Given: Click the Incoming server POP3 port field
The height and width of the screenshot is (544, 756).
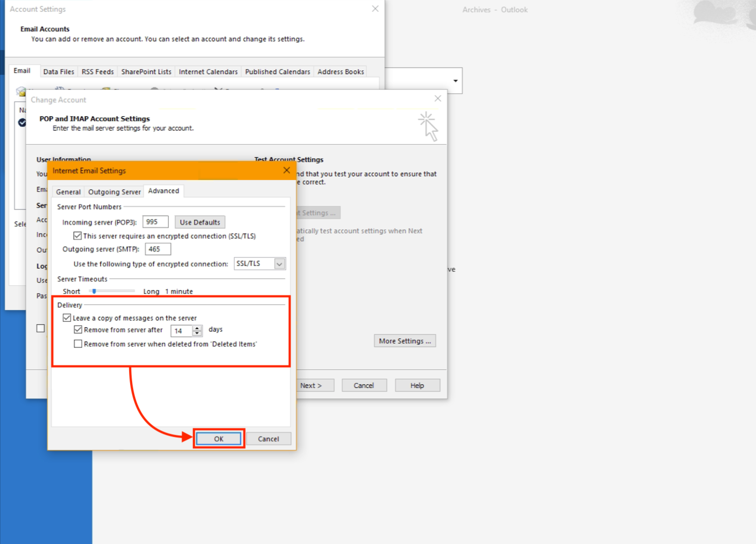Looking at the screenshot, I should [155, 222].
